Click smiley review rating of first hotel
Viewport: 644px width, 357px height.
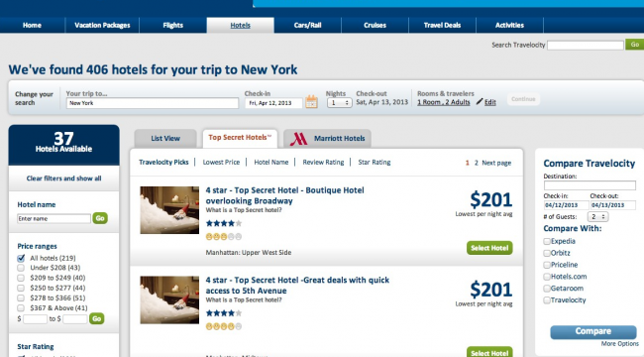coord(224,236)
